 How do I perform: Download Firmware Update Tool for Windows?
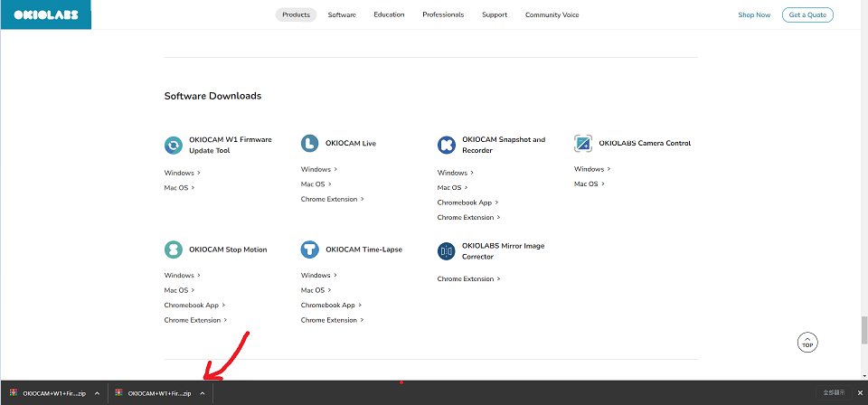coord(182,173)
